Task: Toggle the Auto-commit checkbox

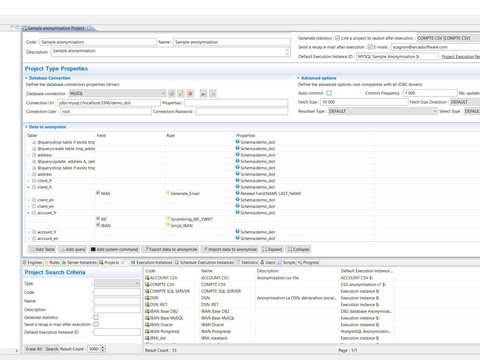Action: [329, 93]
